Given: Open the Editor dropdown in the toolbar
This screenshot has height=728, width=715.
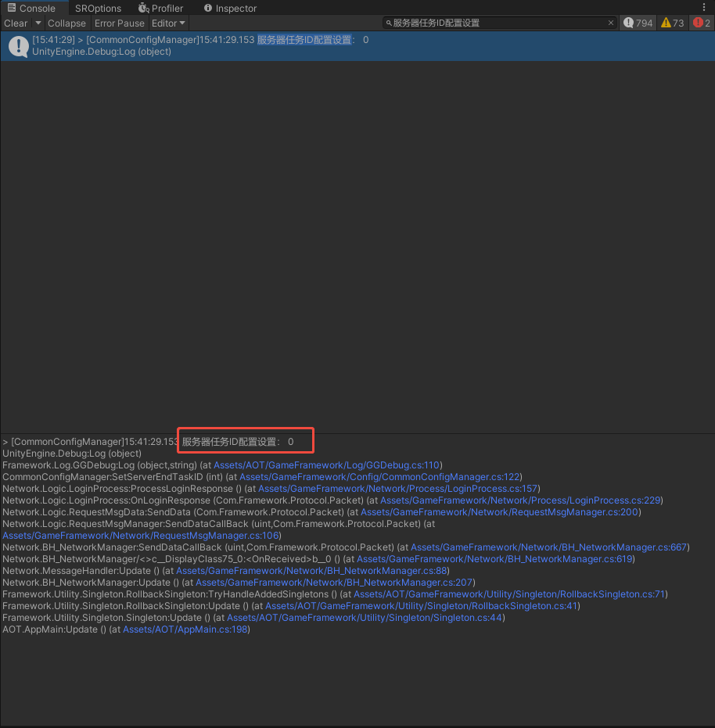Looking at the screenshot, I should click(x=168, y=23).
